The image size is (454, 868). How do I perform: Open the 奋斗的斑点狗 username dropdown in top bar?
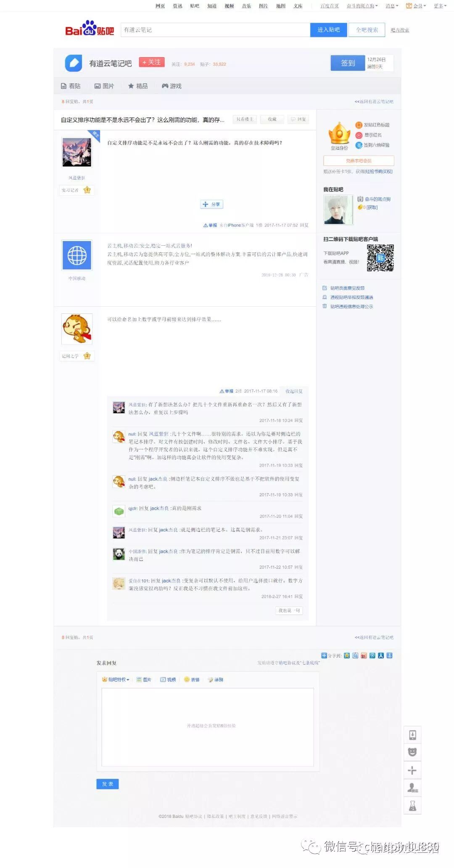click(x=362, y=6)
